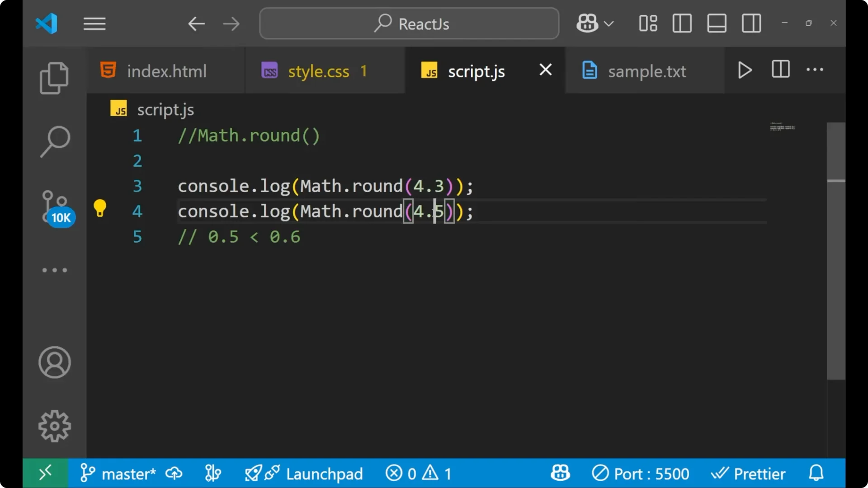The image size is (868, 488).
Task: Switch to the style.css tab
Action: click(319, 71)
